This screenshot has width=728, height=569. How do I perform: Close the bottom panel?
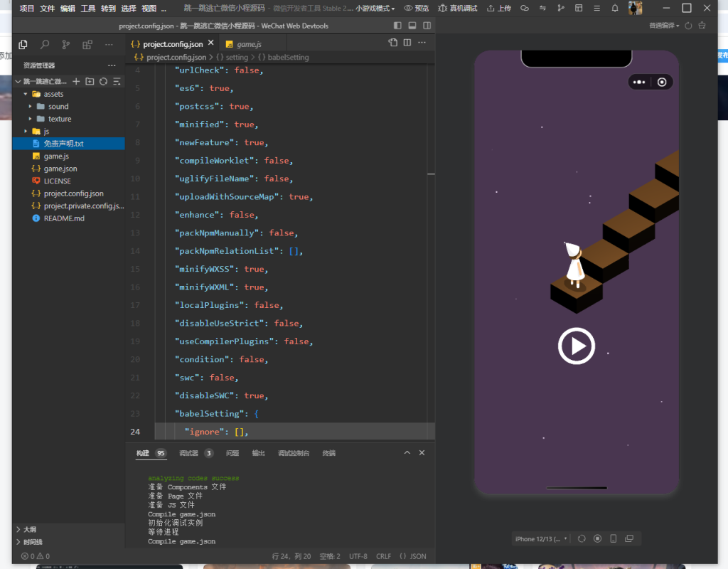[x=422, y=453]
